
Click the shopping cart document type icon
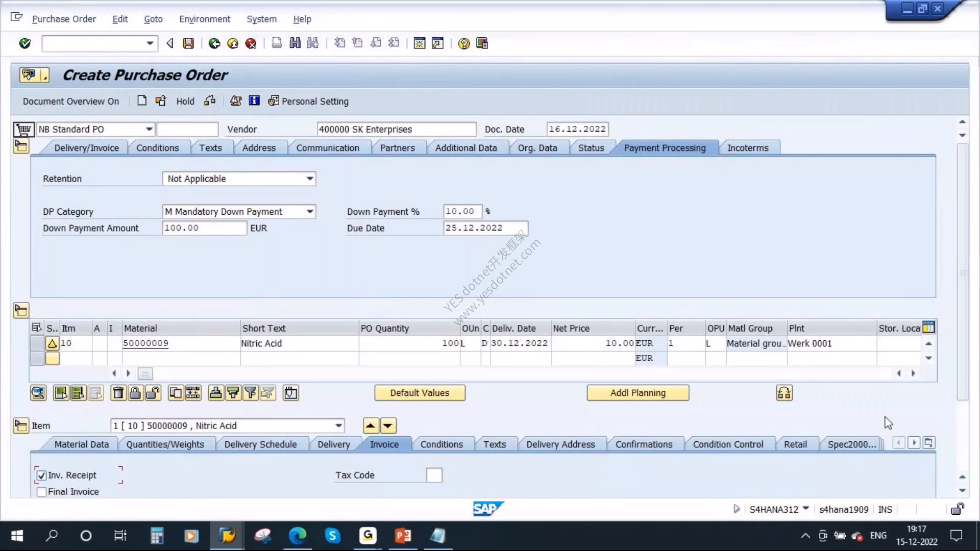tap(23, 130)
